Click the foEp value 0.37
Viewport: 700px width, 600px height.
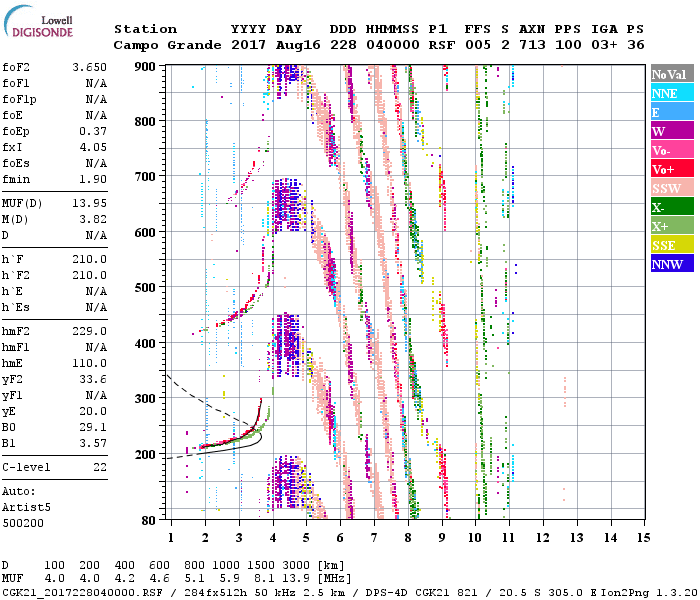coord(93,131)
